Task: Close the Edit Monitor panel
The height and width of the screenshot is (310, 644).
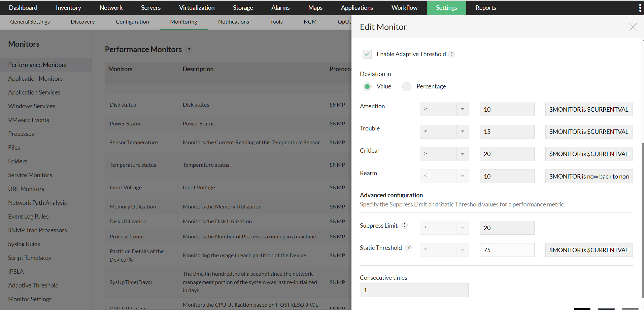Action: coord(633,27)
